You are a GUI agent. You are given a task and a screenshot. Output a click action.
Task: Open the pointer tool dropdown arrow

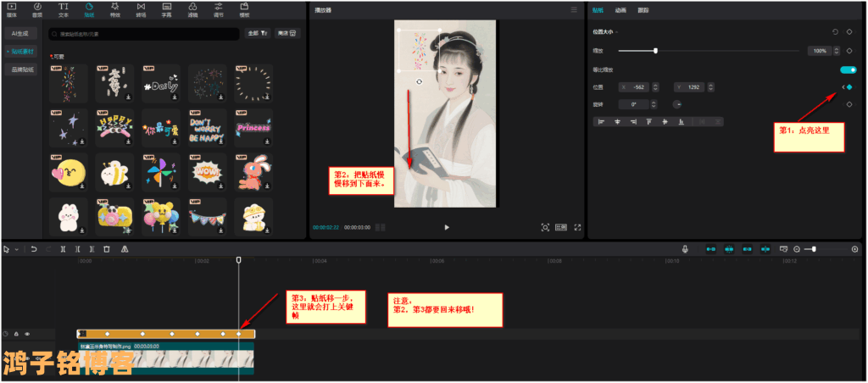pos(15,250)
